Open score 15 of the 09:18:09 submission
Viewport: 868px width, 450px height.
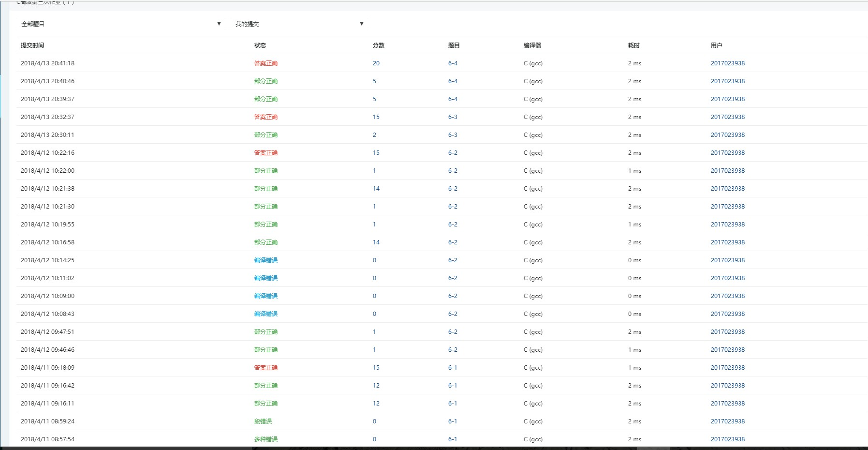point(376,368)
